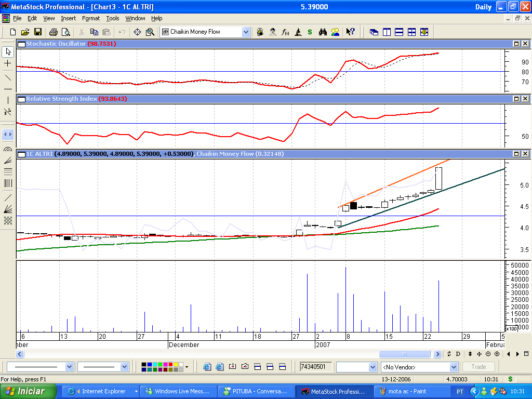532x399 pixels.
Task: Maximize the Relative Strength Index pane
Action: pyautogui.click(x=516, y=99)
